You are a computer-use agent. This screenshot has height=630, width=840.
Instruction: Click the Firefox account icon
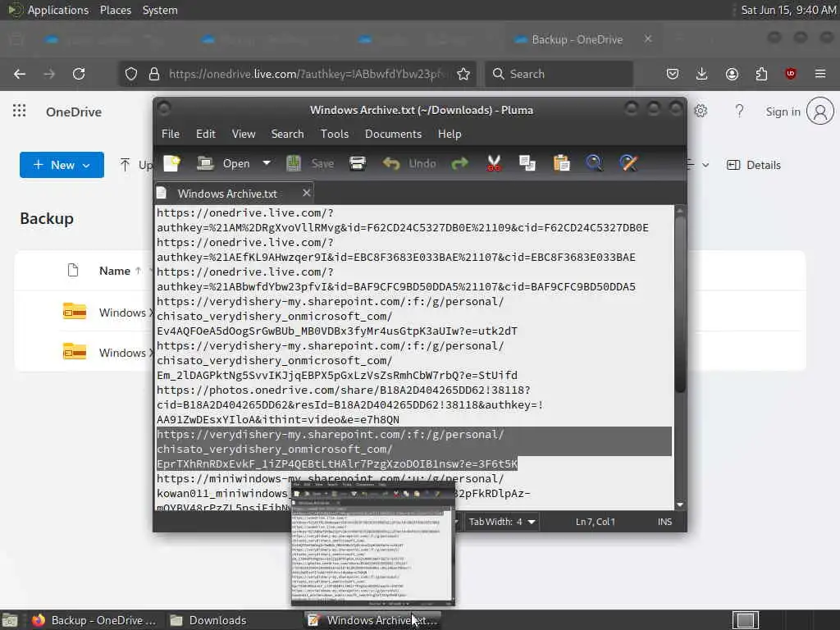click(x=732, y=74)
